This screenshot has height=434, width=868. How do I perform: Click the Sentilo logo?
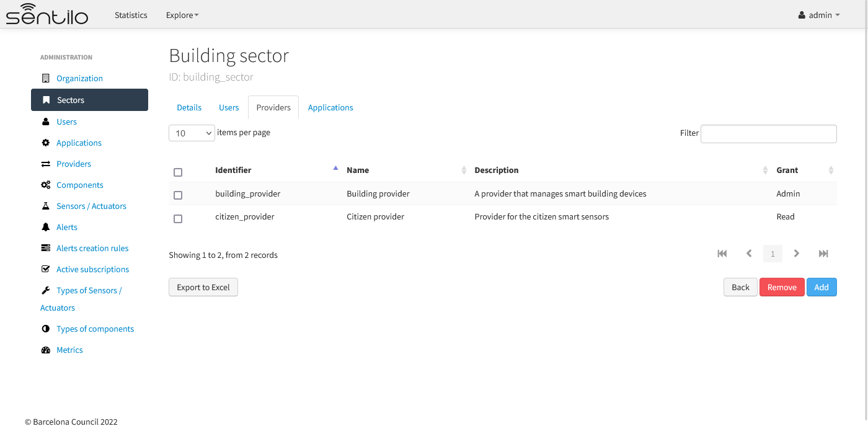(x=47, y=14)
